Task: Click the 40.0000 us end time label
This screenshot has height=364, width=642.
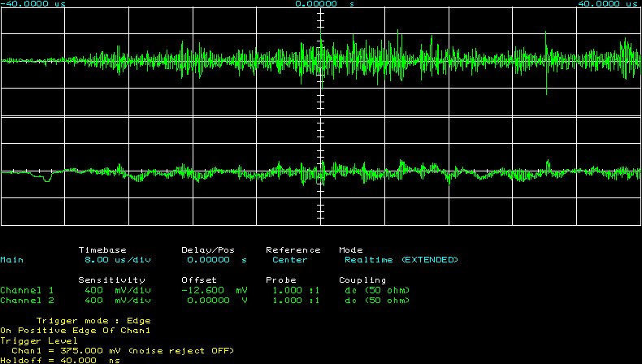Action: click(607, 4)
